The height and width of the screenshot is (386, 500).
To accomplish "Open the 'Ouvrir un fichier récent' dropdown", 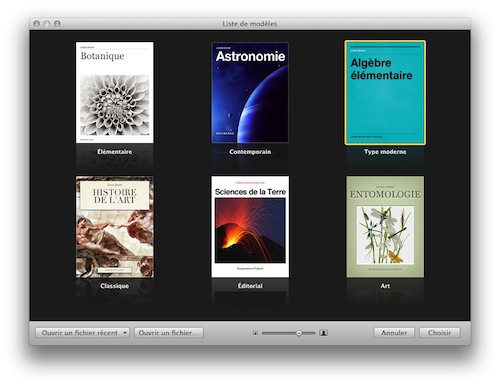I will click(82, 333).
